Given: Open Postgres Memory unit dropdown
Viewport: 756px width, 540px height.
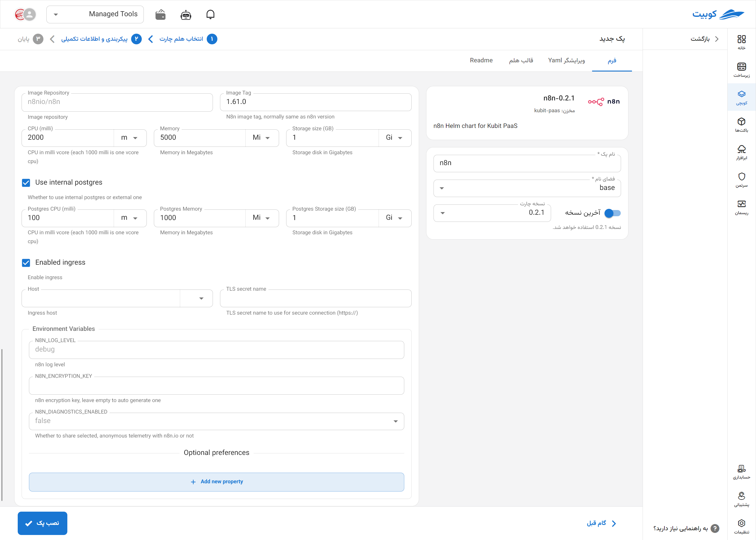Looking at the screenshot, I should 262,218.
